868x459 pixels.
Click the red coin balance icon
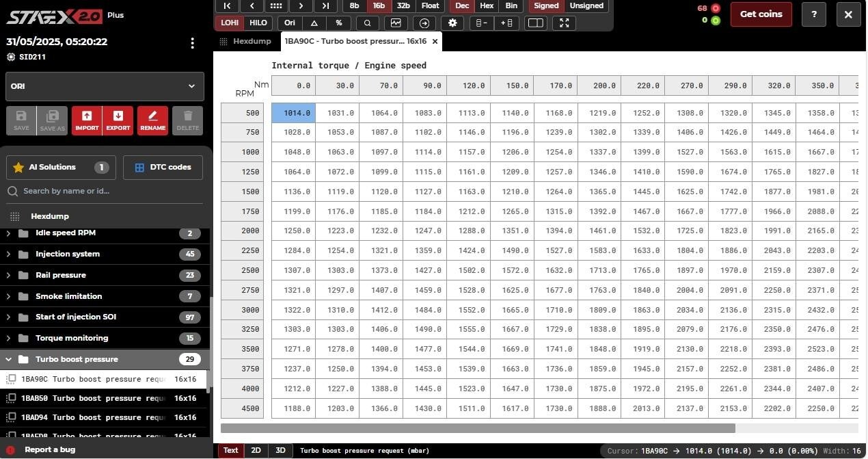click(716, 8)
